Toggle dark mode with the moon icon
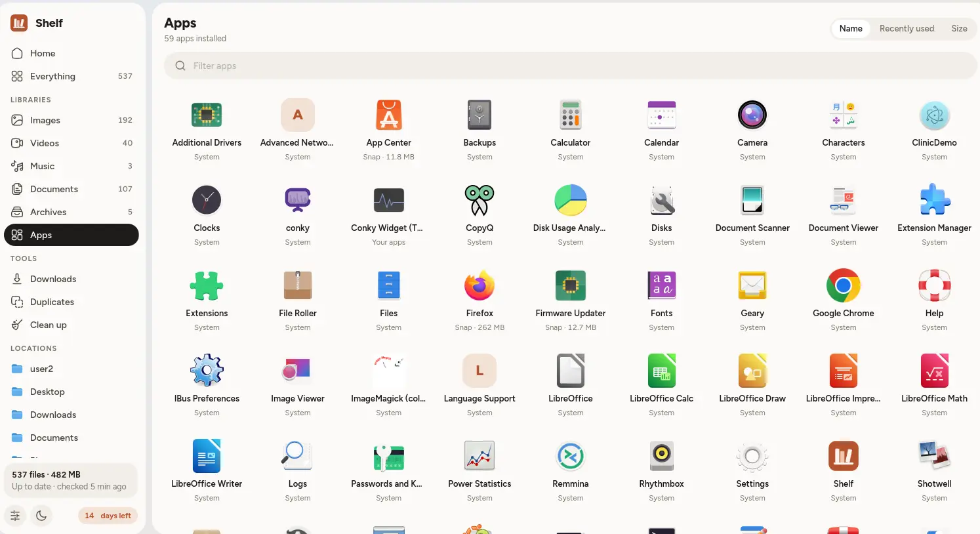This screenshot has width=980, height=534. 41,516
